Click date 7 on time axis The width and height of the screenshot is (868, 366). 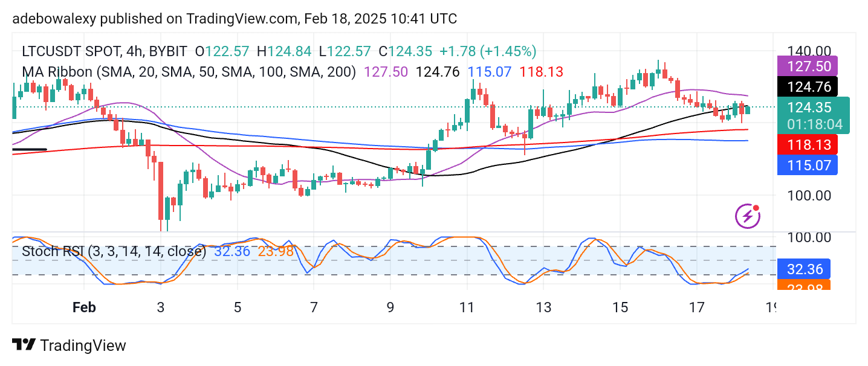[313, 307]
